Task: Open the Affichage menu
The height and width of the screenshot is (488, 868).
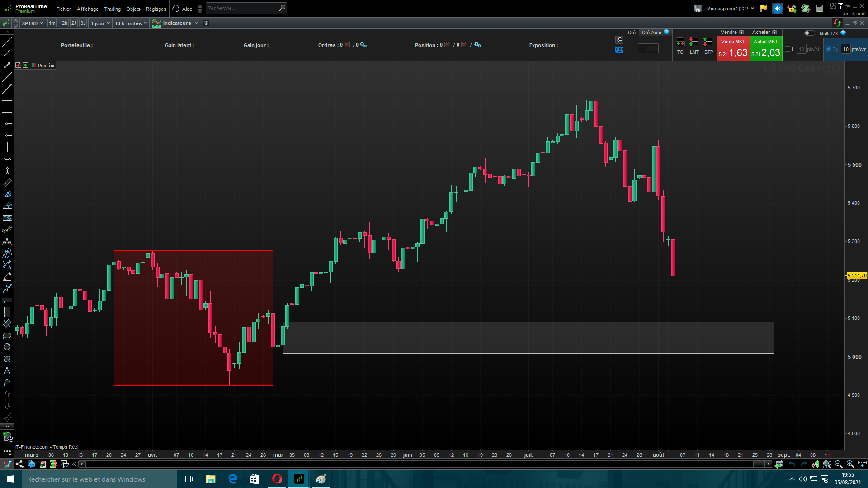Action: click(x=87, y=9)
